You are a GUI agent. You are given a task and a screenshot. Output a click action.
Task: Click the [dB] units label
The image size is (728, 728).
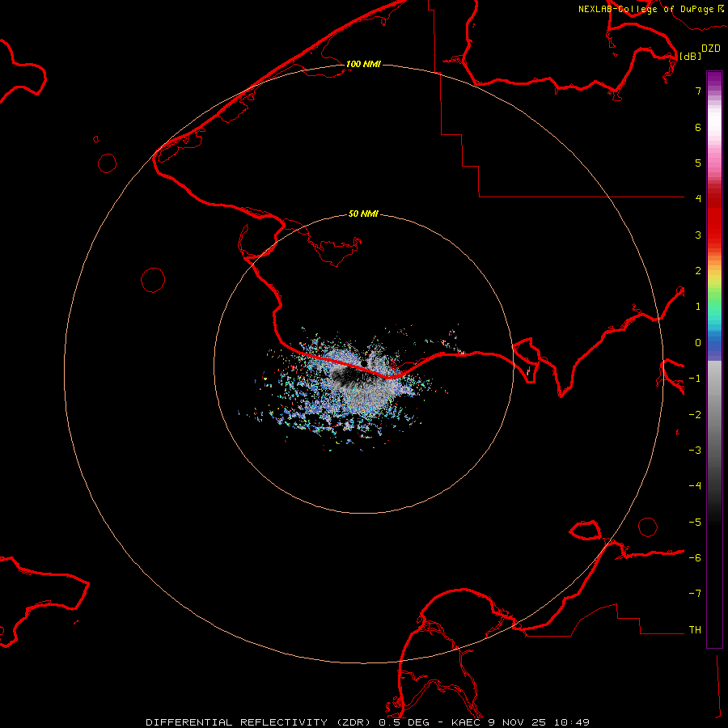[691, 56]
